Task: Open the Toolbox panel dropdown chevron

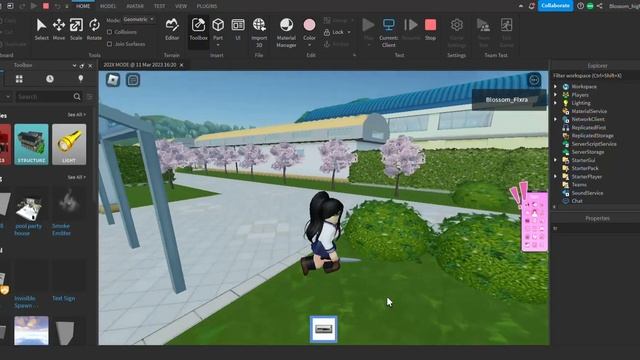Action: 74,65
